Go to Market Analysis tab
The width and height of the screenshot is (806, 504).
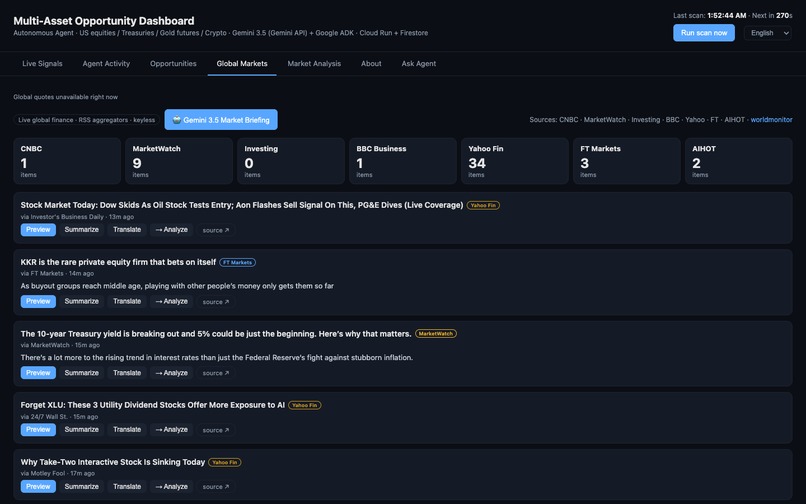point(314,64)
